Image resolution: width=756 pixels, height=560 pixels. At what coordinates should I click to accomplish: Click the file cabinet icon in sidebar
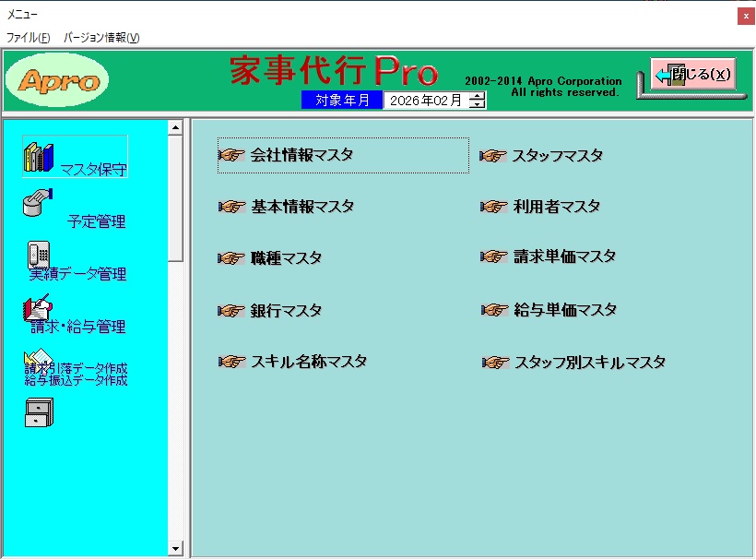37,414
